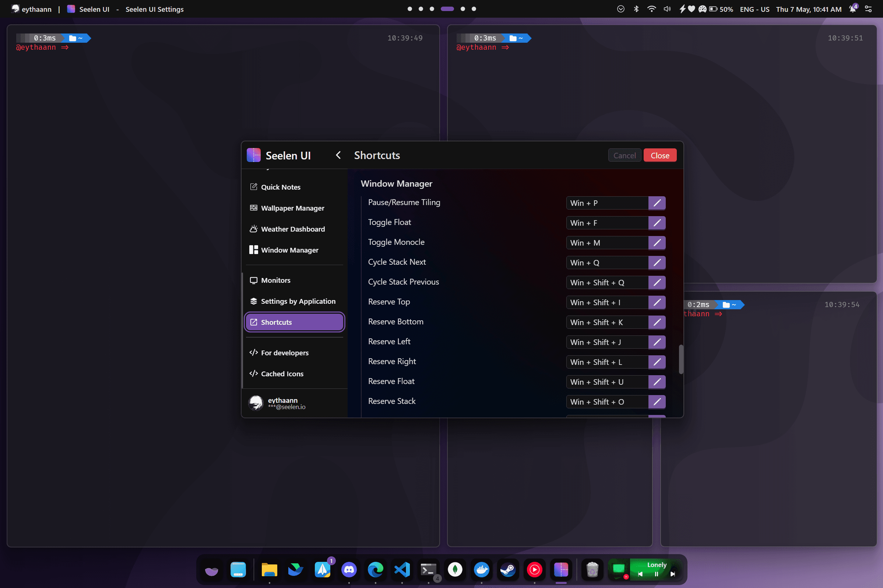Open the Cached Icons section
Image resolution: width=883 pixels, height=588 pixels.
[294, 373]
